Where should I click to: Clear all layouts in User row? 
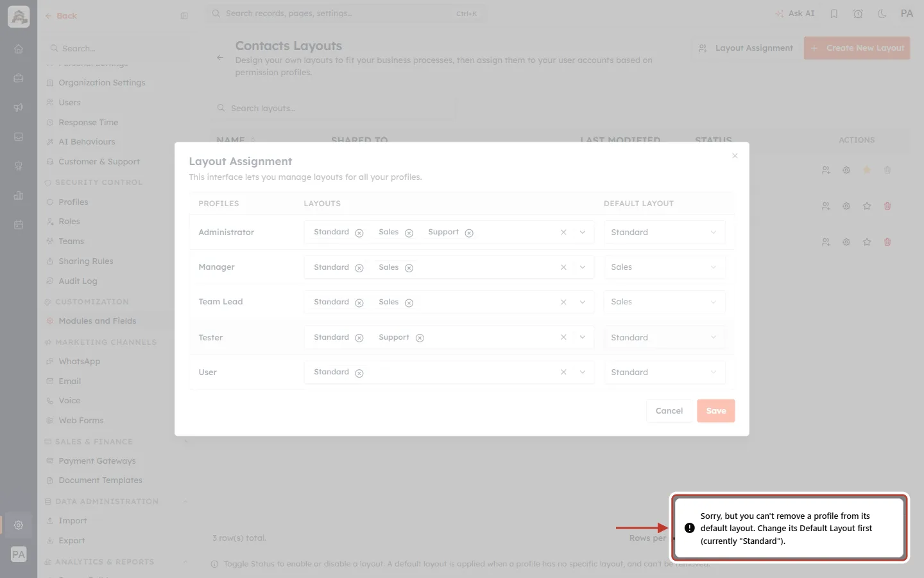(x=563, y=372)
